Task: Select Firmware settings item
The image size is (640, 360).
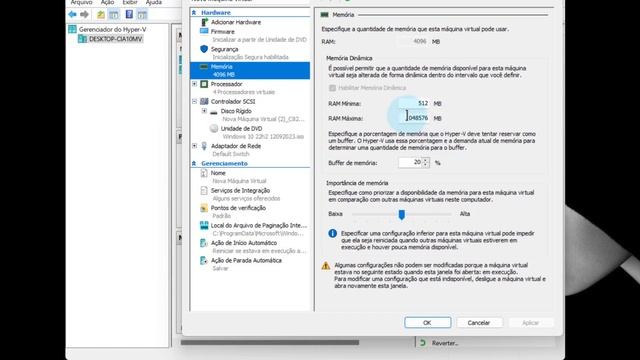Action: pos(223,31)
